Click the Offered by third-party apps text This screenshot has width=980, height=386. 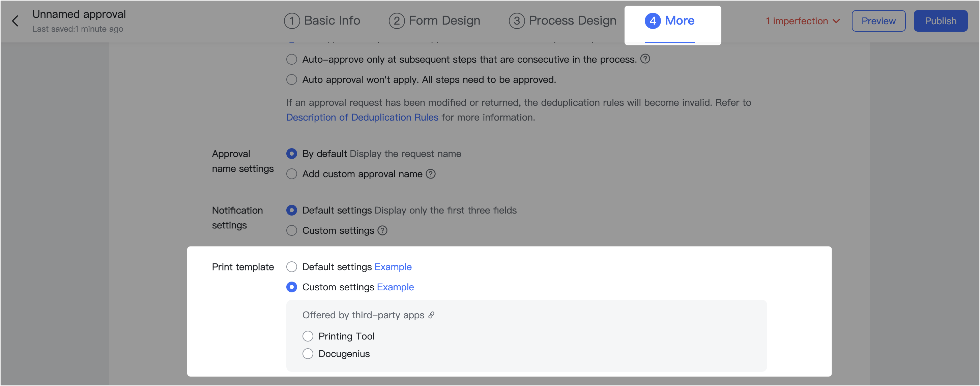click(363, 315)
